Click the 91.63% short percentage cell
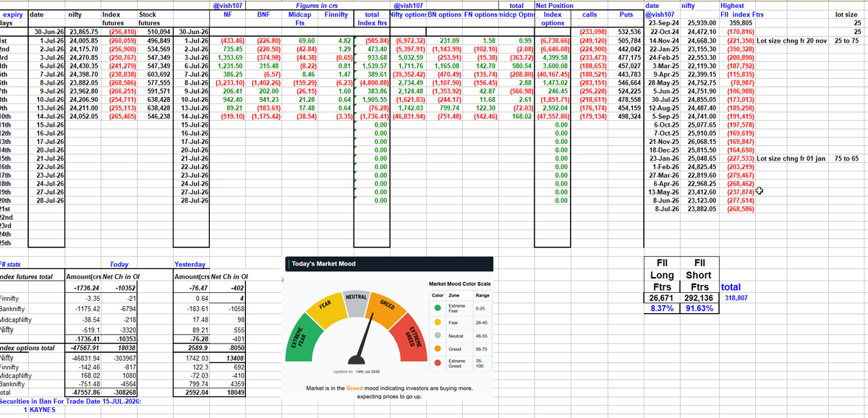The image size is (868, 418). [x=699, y=308]
